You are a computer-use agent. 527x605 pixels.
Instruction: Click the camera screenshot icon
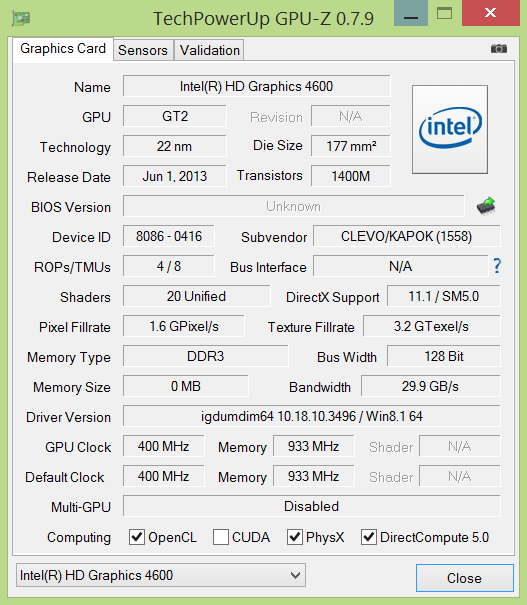(498, 49)
